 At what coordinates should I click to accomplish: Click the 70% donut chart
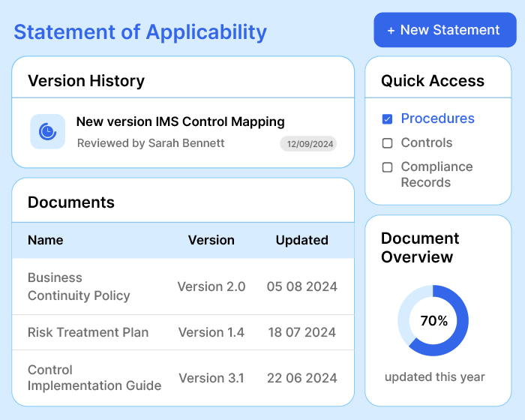(x=433, y=321)
